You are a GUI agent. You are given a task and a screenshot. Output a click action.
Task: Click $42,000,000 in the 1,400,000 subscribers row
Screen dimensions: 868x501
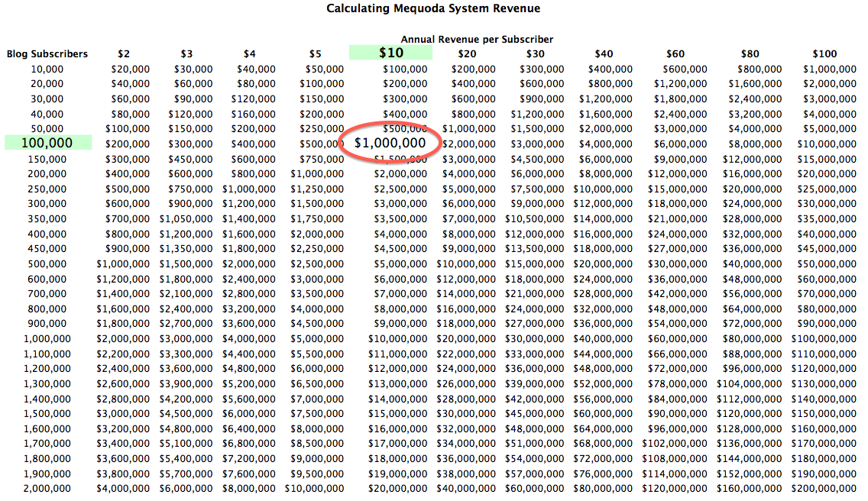tap(534, 399)
